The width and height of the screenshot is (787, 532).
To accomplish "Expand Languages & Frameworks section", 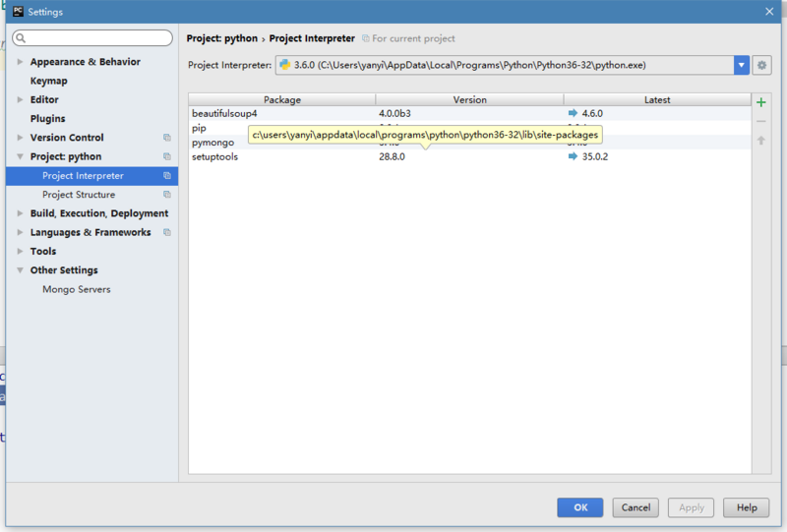I will pyautogui.click(x=20, y=232).
